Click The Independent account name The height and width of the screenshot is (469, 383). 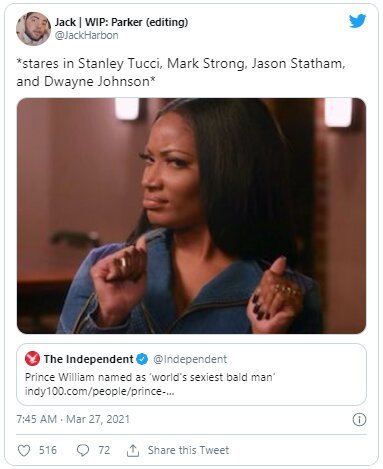click(x=88, y=359)
